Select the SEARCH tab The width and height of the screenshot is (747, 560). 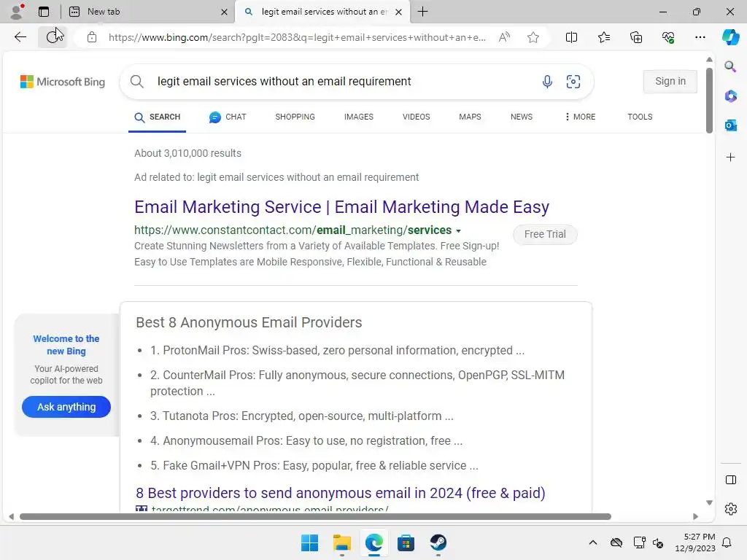[158, 117]
